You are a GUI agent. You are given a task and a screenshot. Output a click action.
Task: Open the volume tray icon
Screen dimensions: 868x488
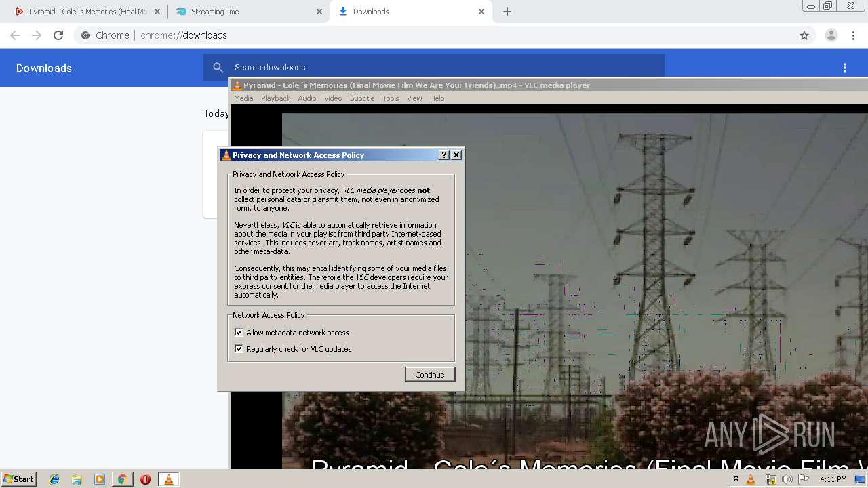pos(787,479)
